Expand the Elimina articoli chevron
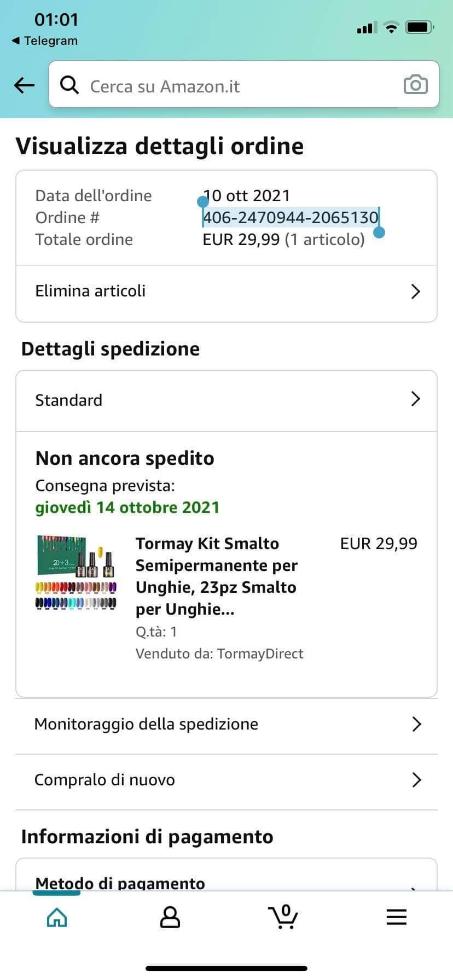Image resolution: width=453 pixels, height=980 pixels. coord(415,291)
